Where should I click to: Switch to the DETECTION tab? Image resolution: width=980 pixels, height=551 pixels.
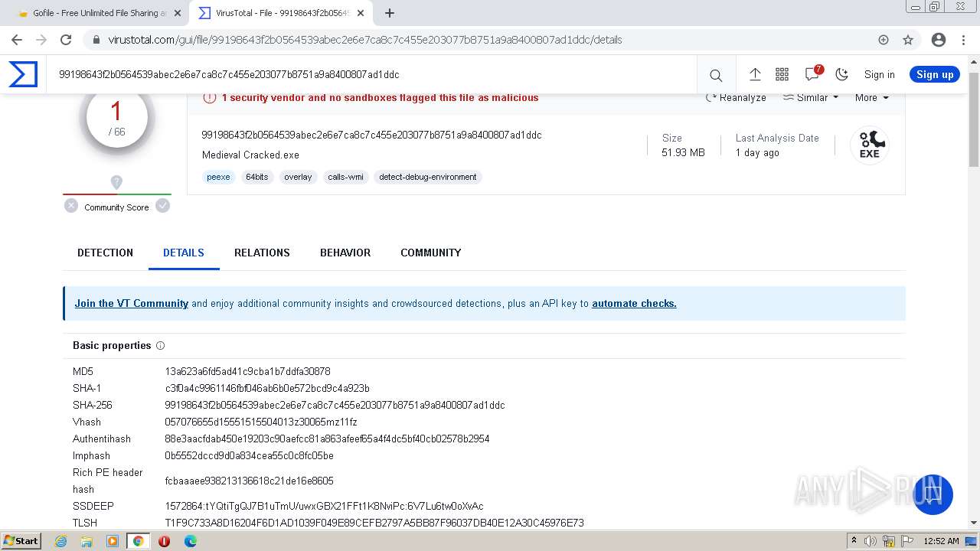click(x=105, y=253)
